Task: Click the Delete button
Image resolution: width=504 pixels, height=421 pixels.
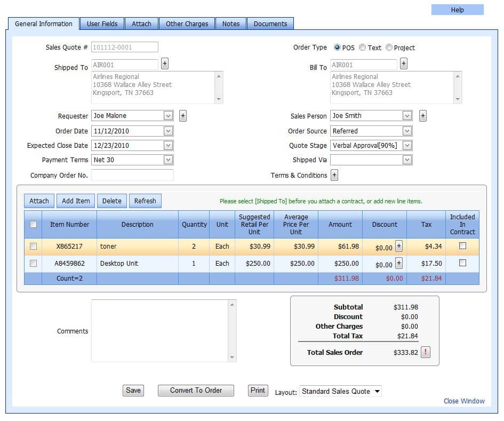Action: pyautogui.click(x=112, y=201)
